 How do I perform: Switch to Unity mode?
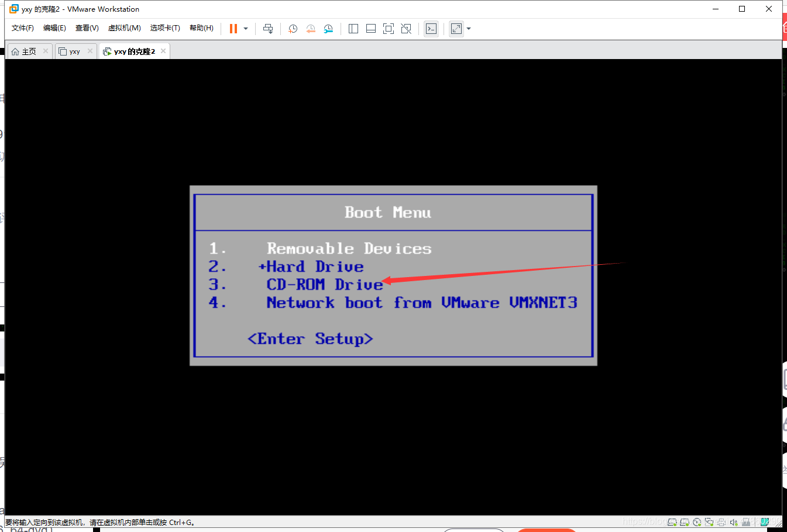tap(406, 29)
